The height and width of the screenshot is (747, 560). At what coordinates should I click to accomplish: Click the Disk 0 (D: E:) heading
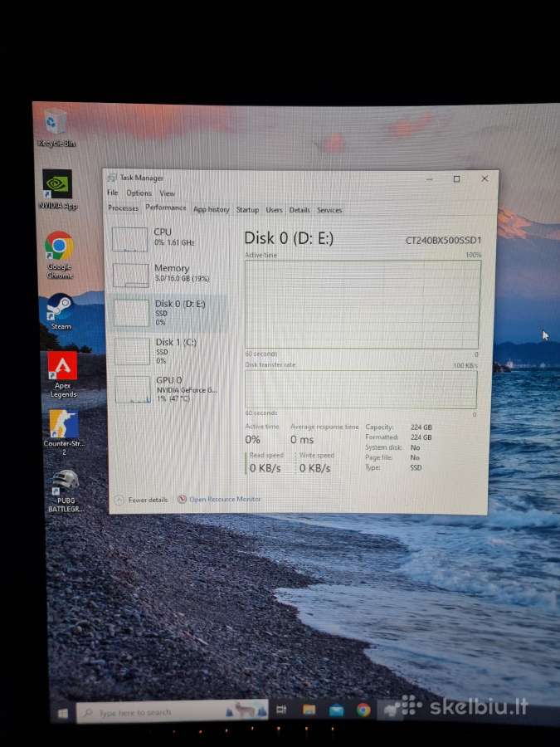(x=289, y=238)
